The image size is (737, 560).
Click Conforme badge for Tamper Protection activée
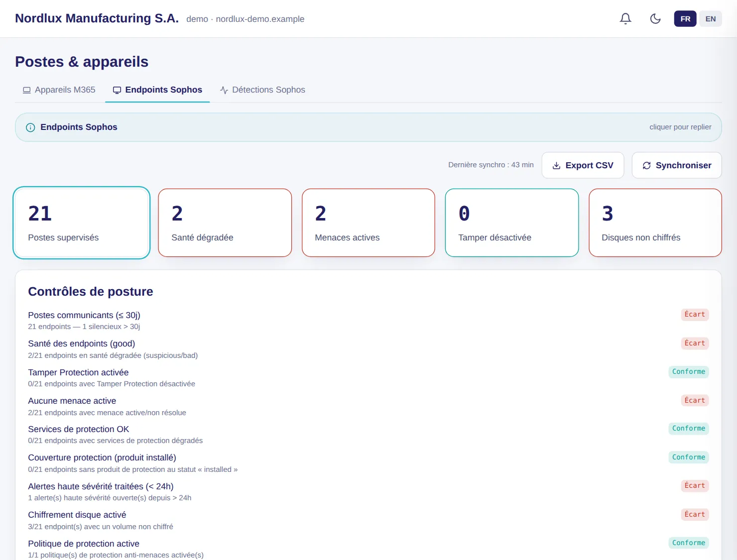click(689, 372)
